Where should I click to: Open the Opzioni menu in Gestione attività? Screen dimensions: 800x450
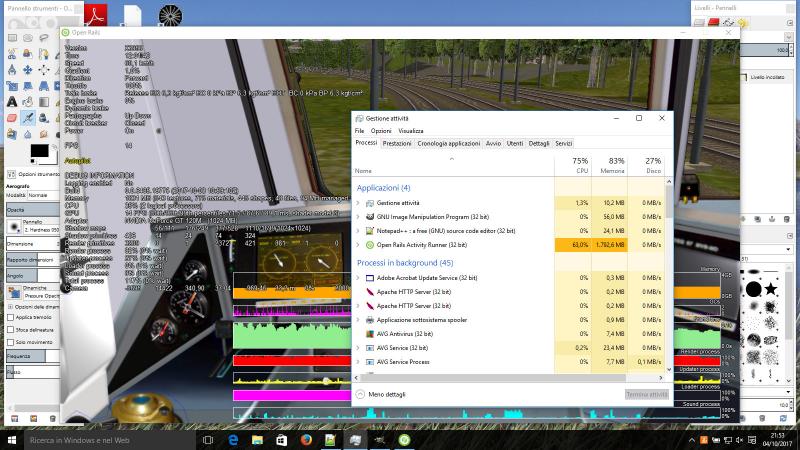point(381,131)
